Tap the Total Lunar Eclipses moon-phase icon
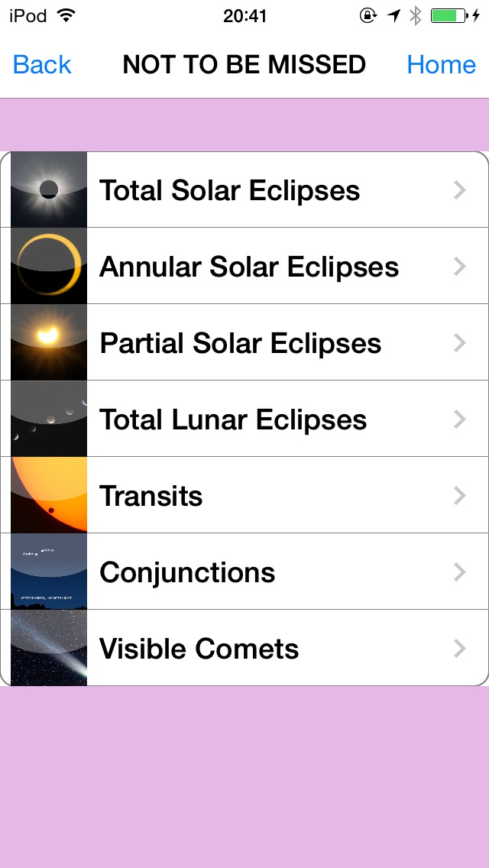 [49, 419]
